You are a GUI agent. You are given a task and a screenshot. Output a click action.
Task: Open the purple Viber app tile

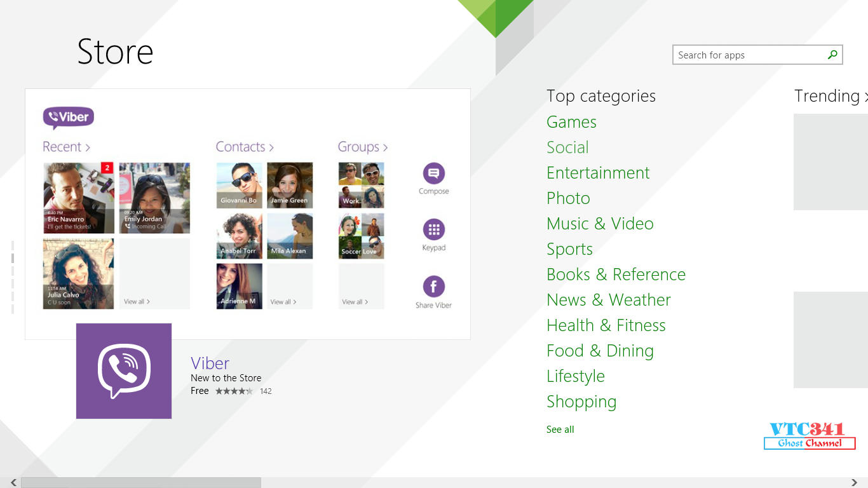click(124, 371)
